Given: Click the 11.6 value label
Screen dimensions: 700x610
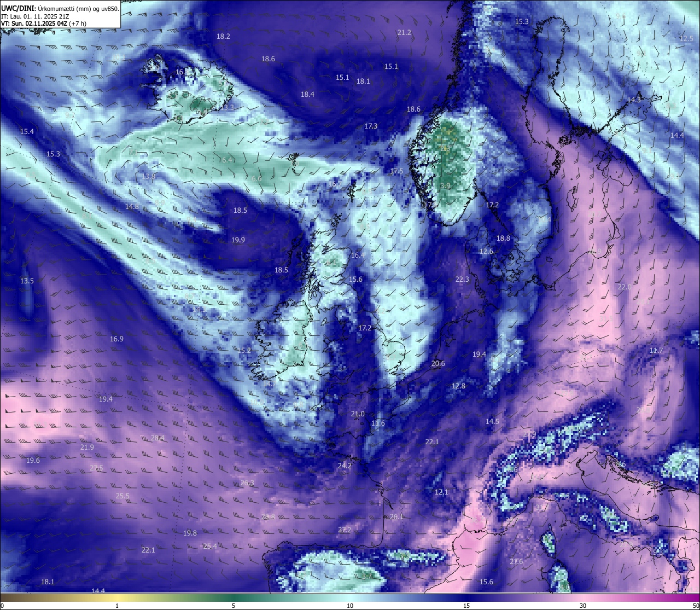Looking at the screenshot, I should pos(378,423).
